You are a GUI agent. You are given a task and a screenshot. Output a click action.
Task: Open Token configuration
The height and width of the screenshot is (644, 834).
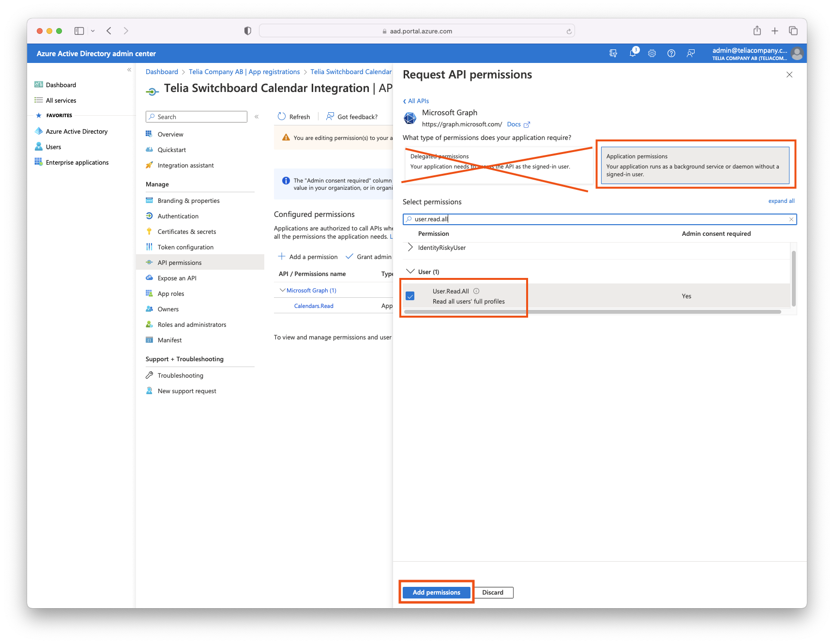pos(185,247)
